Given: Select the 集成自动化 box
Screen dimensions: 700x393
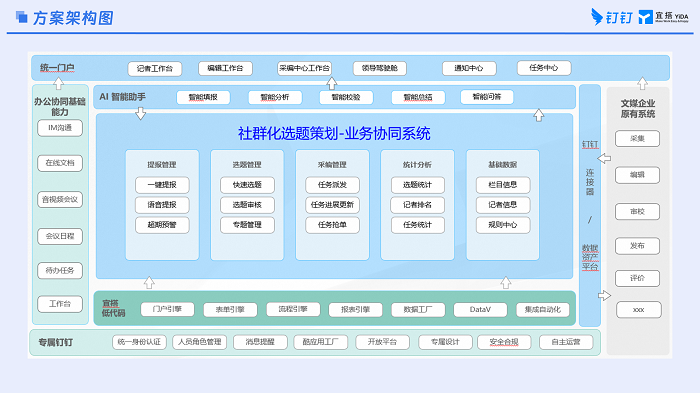Looking at the screenshot, I should [x=543, y=309].
